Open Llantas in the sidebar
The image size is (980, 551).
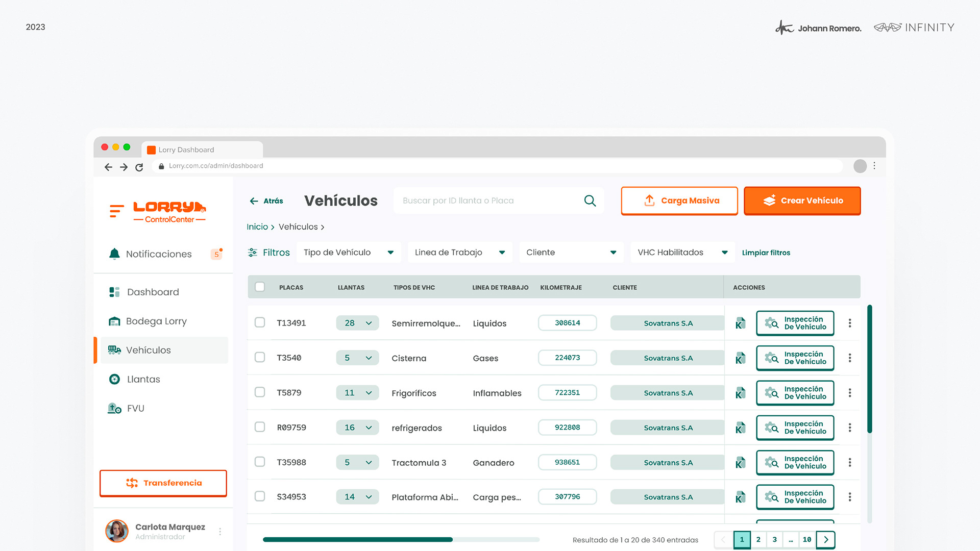pos(163,379)
